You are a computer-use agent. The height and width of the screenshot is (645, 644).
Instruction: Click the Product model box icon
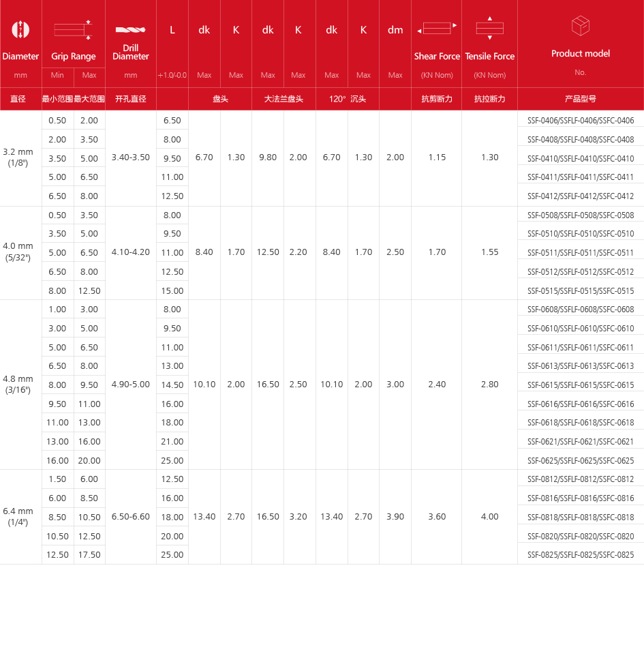pyautogui.click(x=580, y=27)
